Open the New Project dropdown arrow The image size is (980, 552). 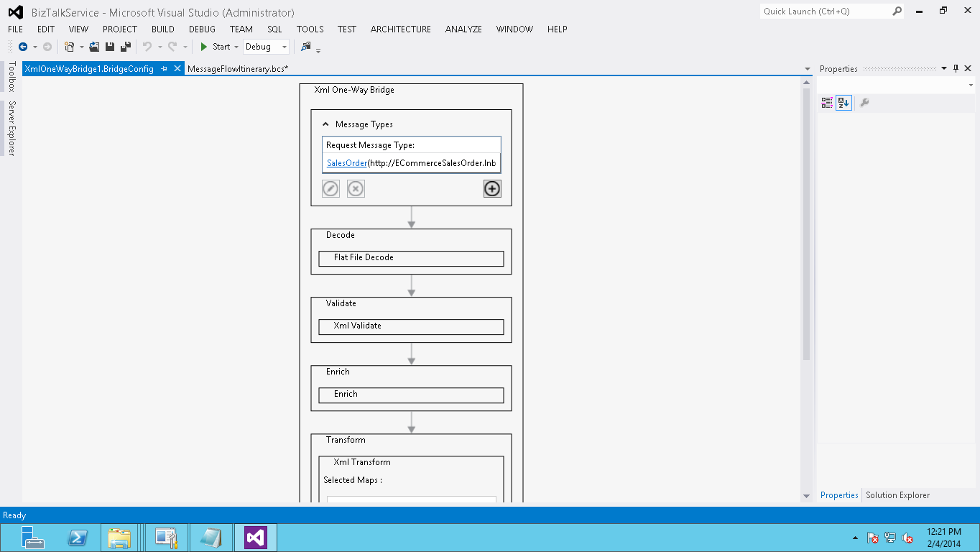click(81, 47)
